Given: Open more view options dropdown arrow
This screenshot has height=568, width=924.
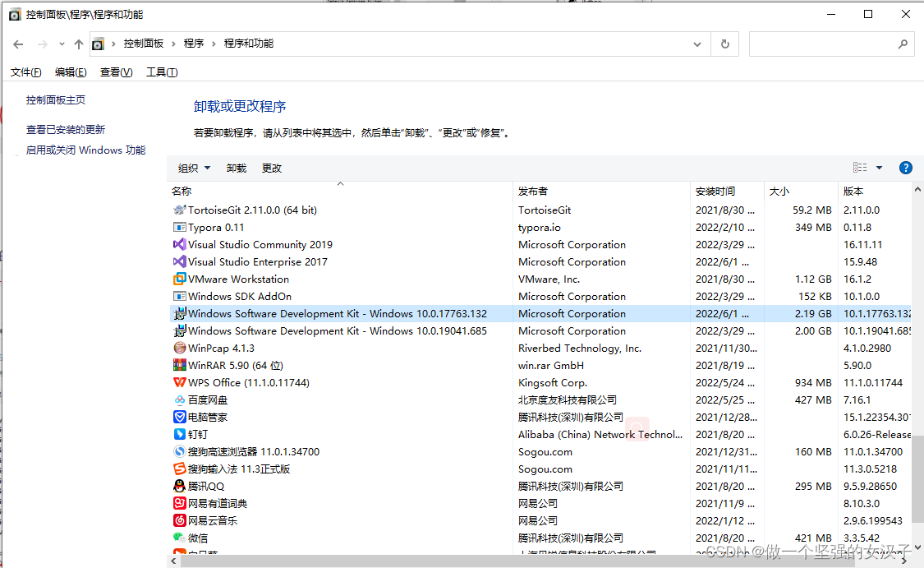Looking at the screenshot, I should (879, 168).
